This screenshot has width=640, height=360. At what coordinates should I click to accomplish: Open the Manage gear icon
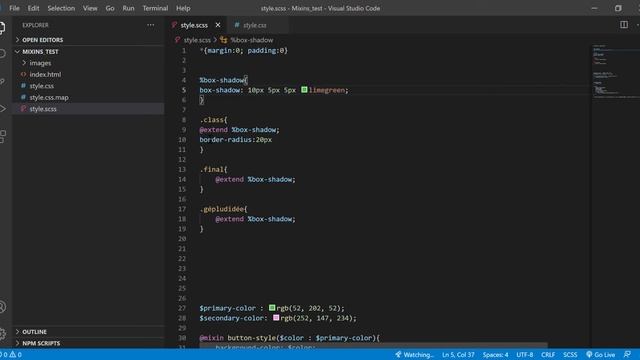(2, 333)
